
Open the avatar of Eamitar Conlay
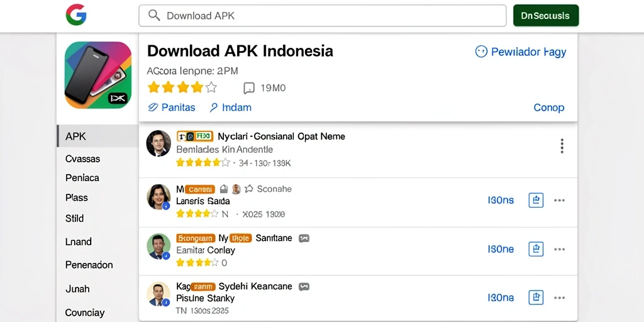click(x=158, y=247)
